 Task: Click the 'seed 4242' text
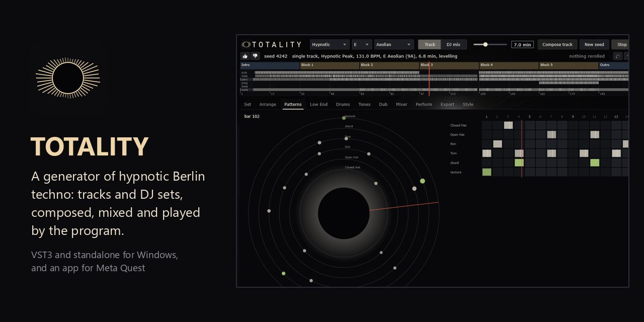(276, 56)
